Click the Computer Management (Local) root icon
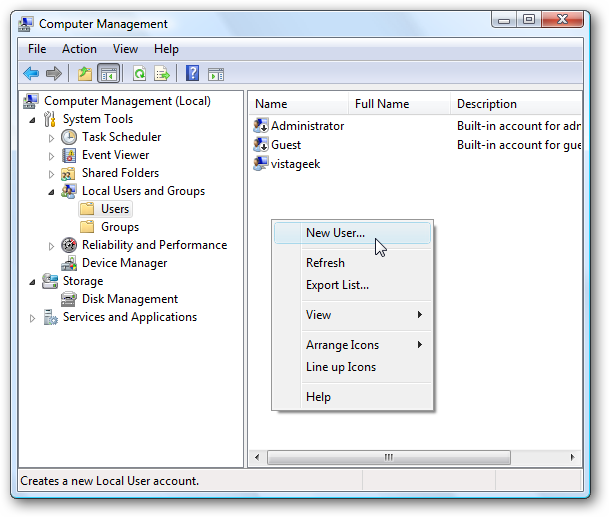The image size is (609, 517). click(x=31, y=101)
